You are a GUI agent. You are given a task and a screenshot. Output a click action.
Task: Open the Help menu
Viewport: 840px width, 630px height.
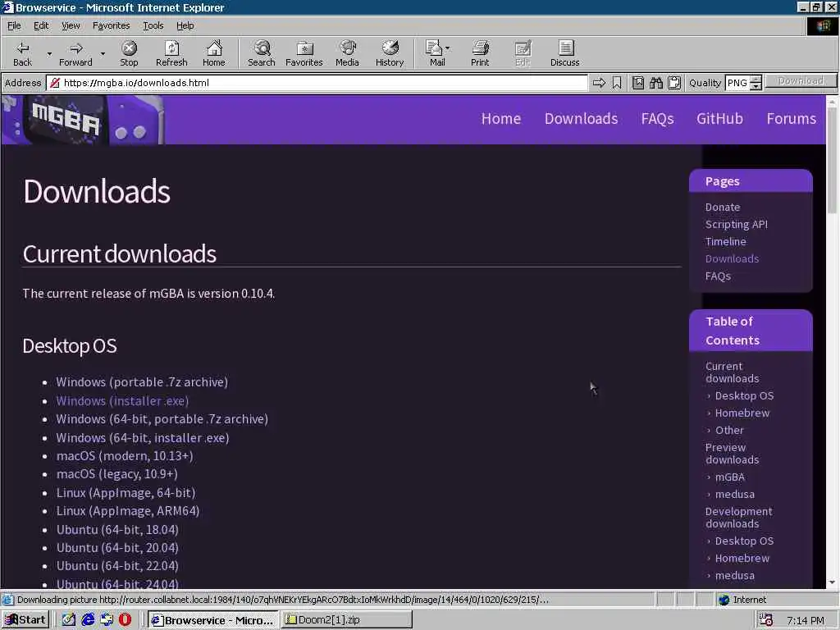185,25
